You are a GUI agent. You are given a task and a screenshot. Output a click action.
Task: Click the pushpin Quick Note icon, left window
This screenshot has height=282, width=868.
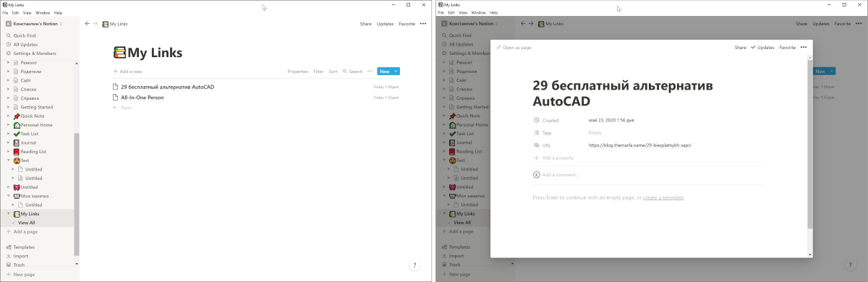[x=17, y=116]
